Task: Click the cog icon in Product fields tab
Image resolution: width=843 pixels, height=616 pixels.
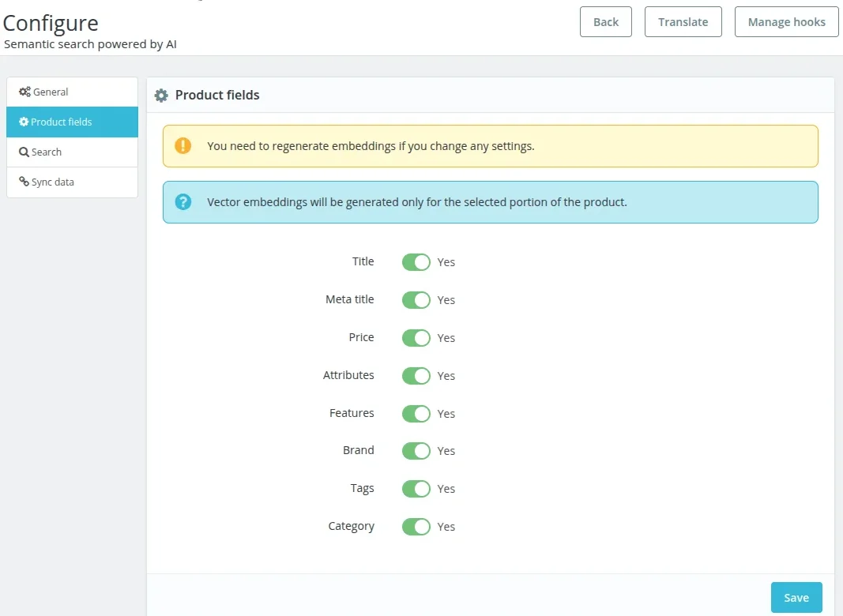Action: [24, 122]
